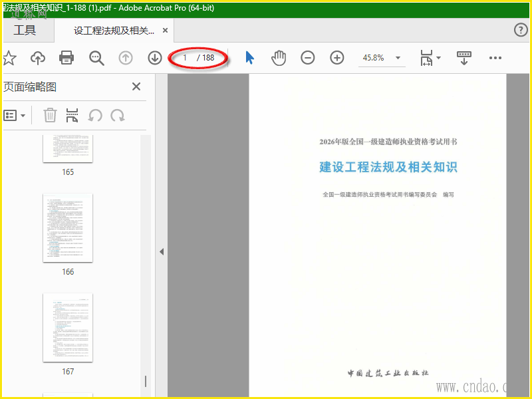Click the 45.8% zoom value field
The width and height of the screenshot is (532, 399).
(374, 58)
